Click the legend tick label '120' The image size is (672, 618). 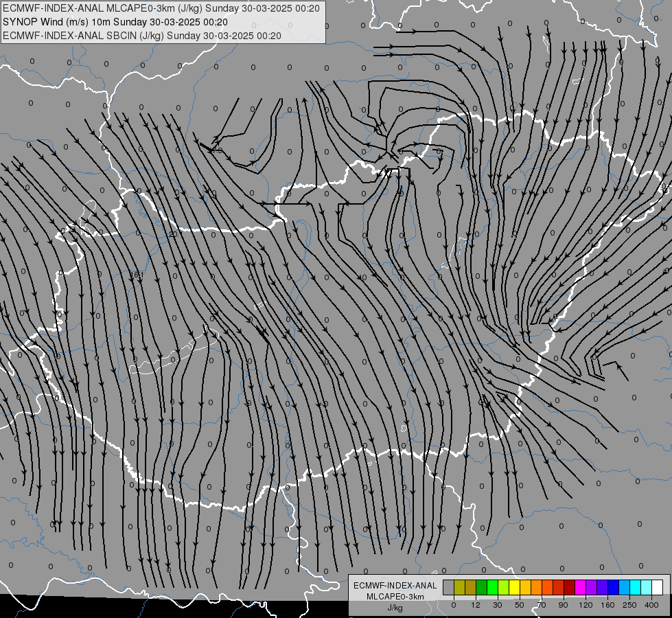click(x=586, y=605)
